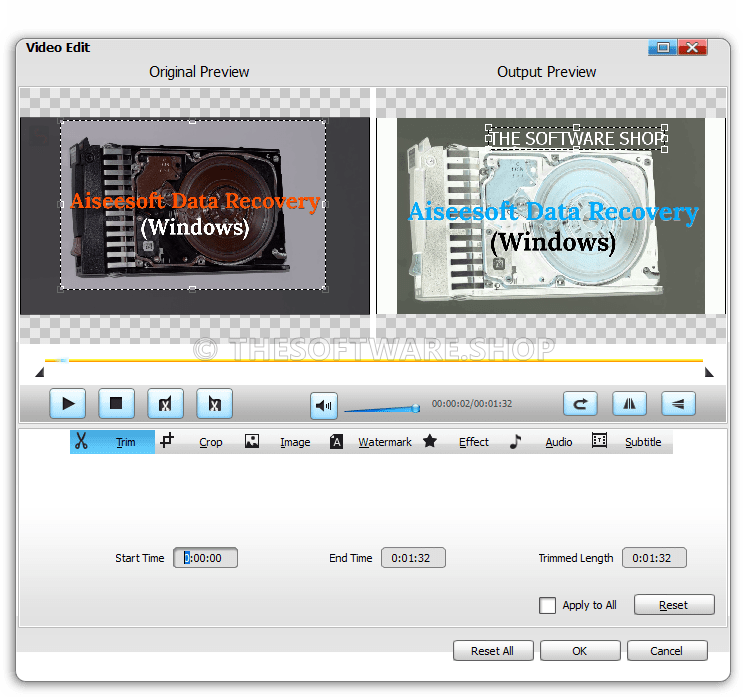Open the Trim tab
This screenshot has height=697, width=746.
click(112, 442)
